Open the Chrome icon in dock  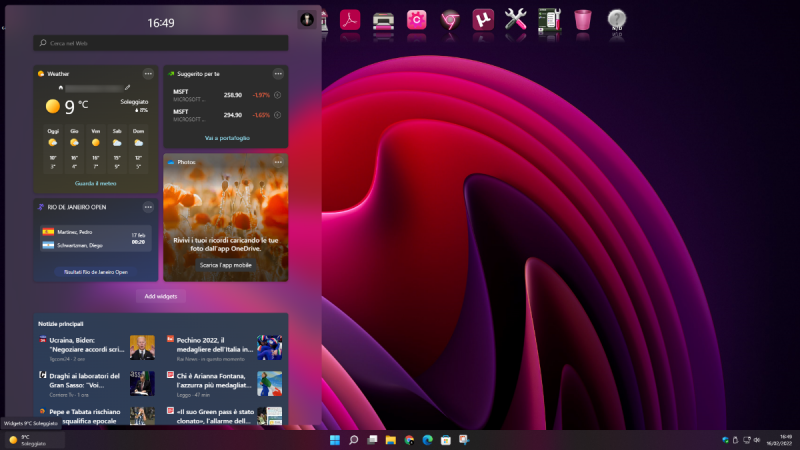click(x=451, y=19)
